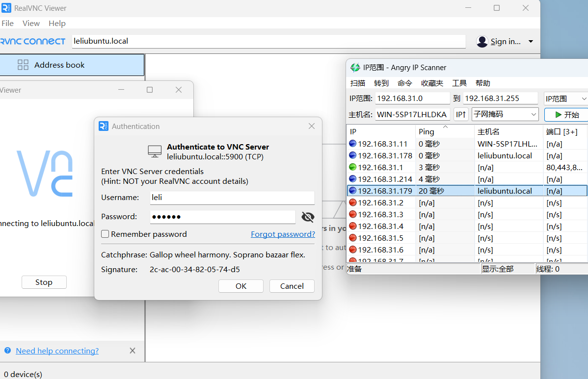Select the 20 毫秒 ping cell
588x379 pixels.
[445, 191]
